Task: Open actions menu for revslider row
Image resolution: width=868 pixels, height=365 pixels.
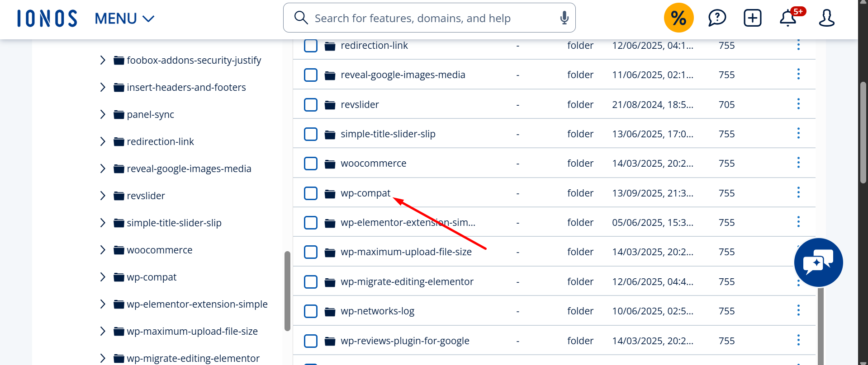Action: (x=798, y=104)
